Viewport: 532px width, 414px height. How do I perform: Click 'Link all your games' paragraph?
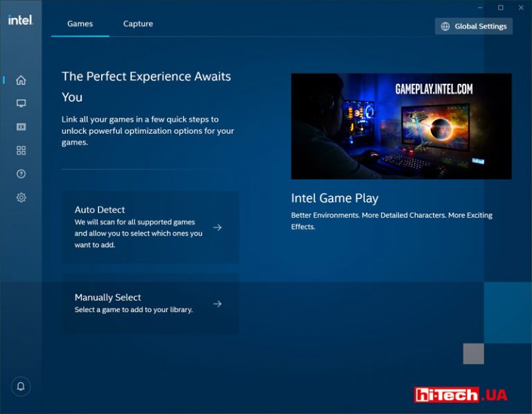148,131
